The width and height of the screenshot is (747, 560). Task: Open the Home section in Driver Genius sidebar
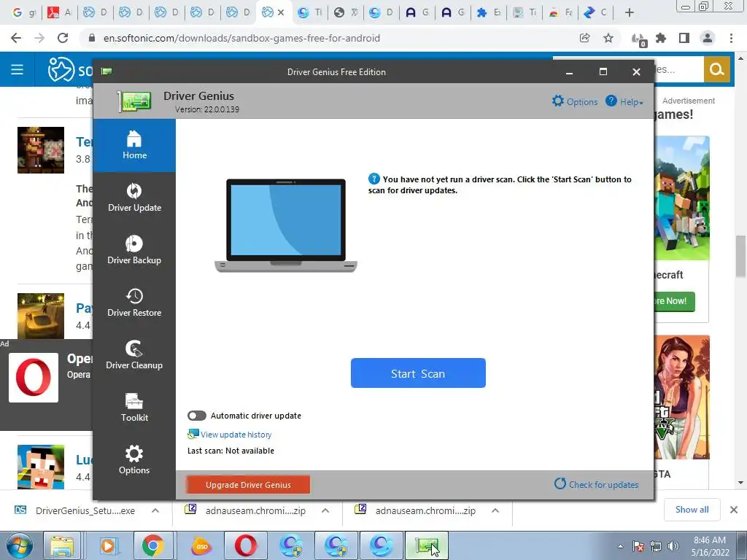click(x=134, y=145)
